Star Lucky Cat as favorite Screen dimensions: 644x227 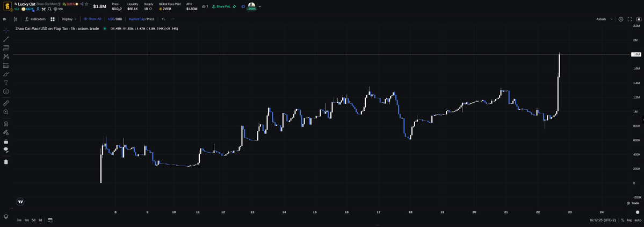tap(87, 4)
